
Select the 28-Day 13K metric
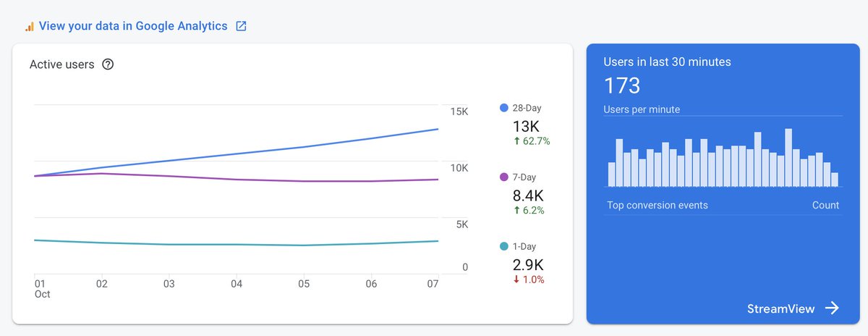(x=527, y=125)
